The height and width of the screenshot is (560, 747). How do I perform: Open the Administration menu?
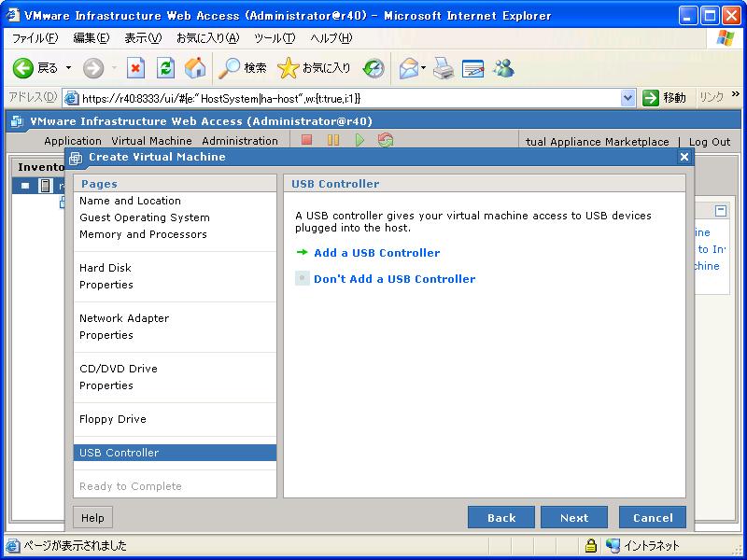click(240, 141)
